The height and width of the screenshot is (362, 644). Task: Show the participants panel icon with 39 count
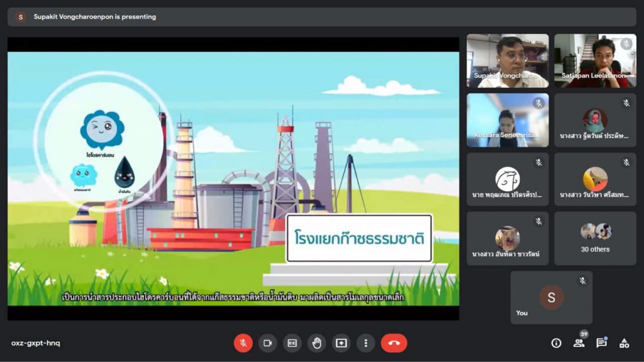(x=579, y=343)
